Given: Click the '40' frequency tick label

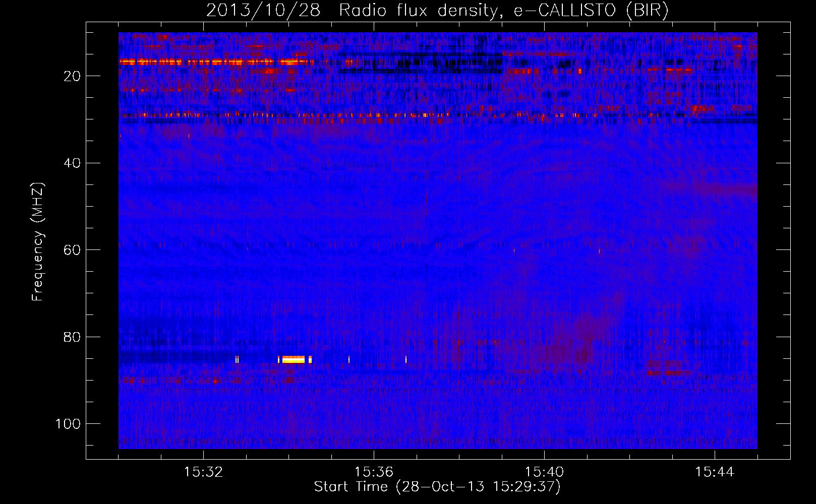Looking at the screenshot, I should (x=72, y=163).
